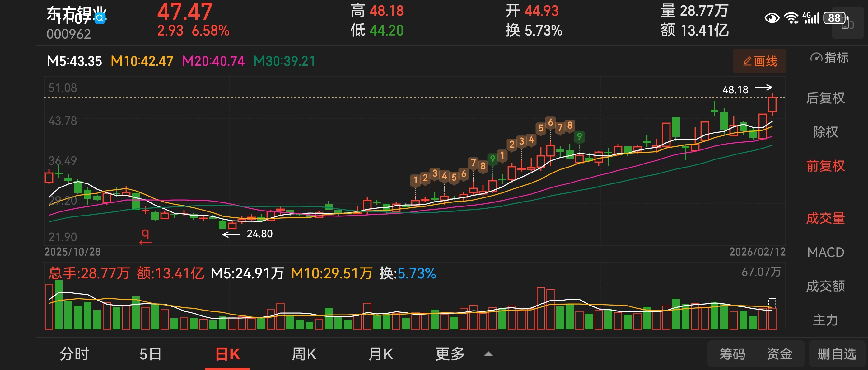Open the 画线 draw-line pencil tool
The height and width of the screenshot is (370, 868).
(759, 61)
